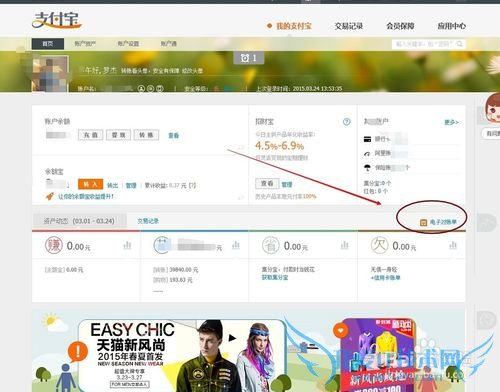The image size is (500, 392).
Task: Open the bar chart icon in 欠 card
Action: [x=453, y=246]
